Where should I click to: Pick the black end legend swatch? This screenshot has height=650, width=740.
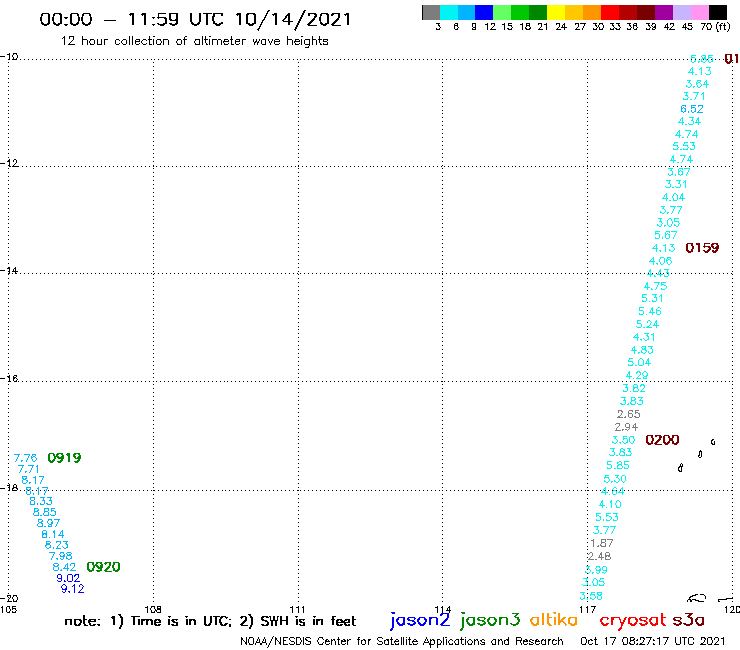coord(718,12)
